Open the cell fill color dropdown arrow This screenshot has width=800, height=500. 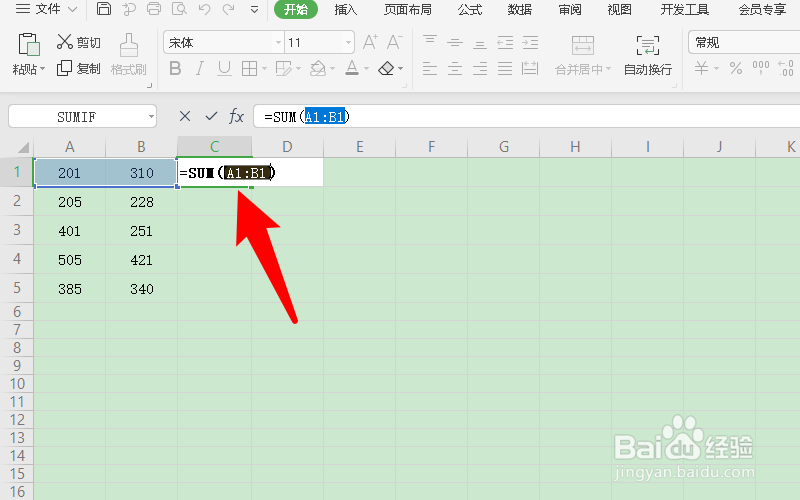click(333, 69)
